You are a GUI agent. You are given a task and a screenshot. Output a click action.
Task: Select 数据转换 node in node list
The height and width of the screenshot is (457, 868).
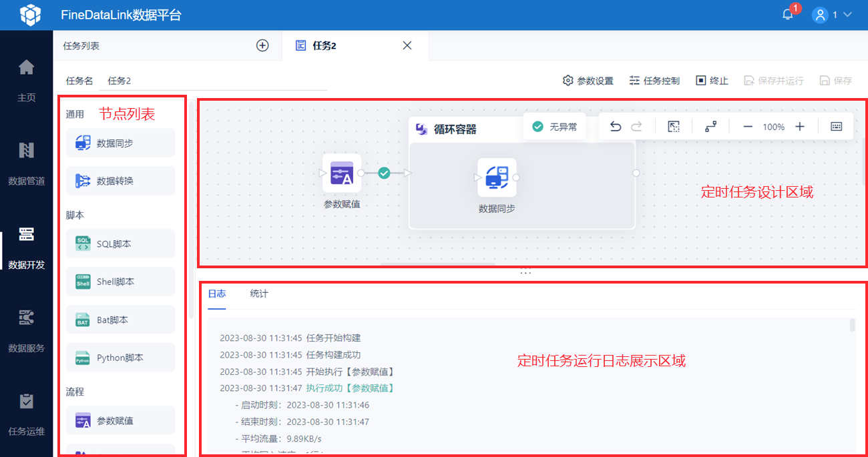click(x=120, y=181)
